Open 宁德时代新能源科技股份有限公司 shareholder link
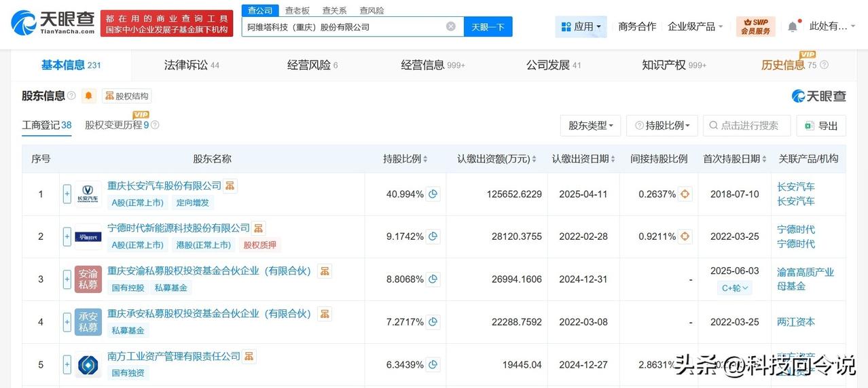The width and height of the screenshot is (868, 388). tap(179, 228)
